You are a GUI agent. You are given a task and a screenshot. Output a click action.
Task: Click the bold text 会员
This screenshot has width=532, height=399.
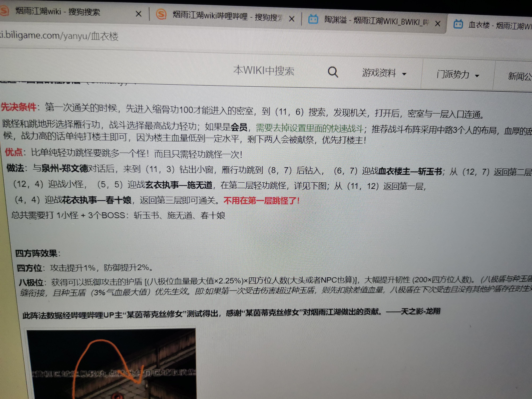coord(239,127)
